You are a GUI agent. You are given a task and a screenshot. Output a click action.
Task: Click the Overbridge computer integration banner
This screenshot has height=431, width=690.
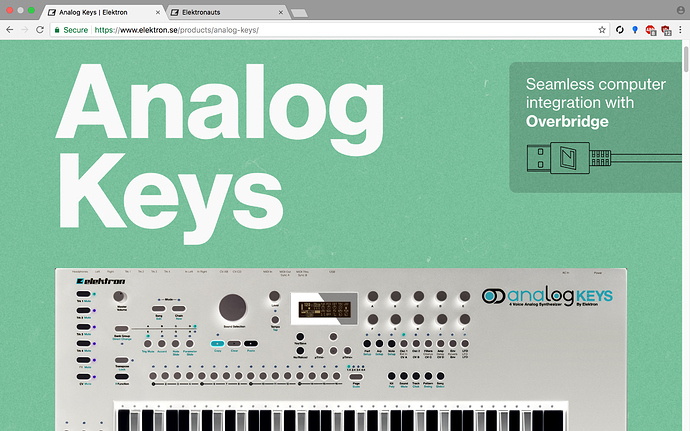(595, 127)
